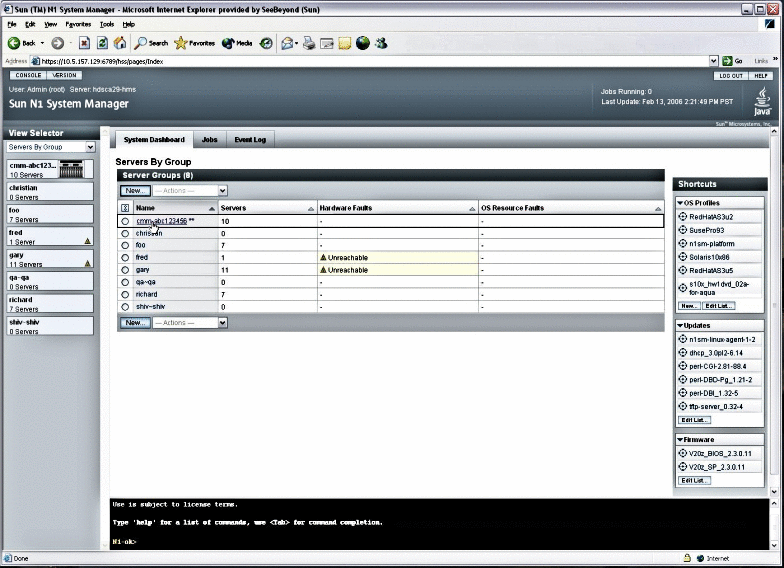The image size is (784, 568).
Task: Click the LOG OUT button
Action: click(x=730, y=76)
